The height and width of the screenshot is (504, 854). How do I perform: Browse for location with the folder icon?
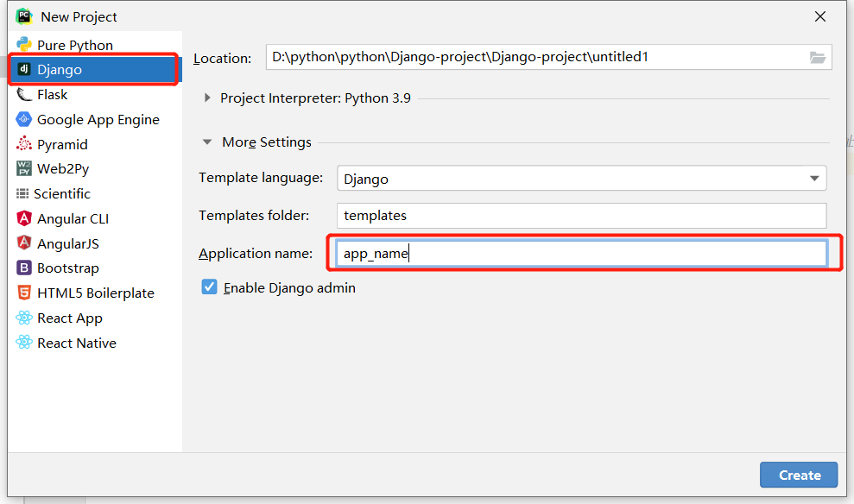click(817, 58)
